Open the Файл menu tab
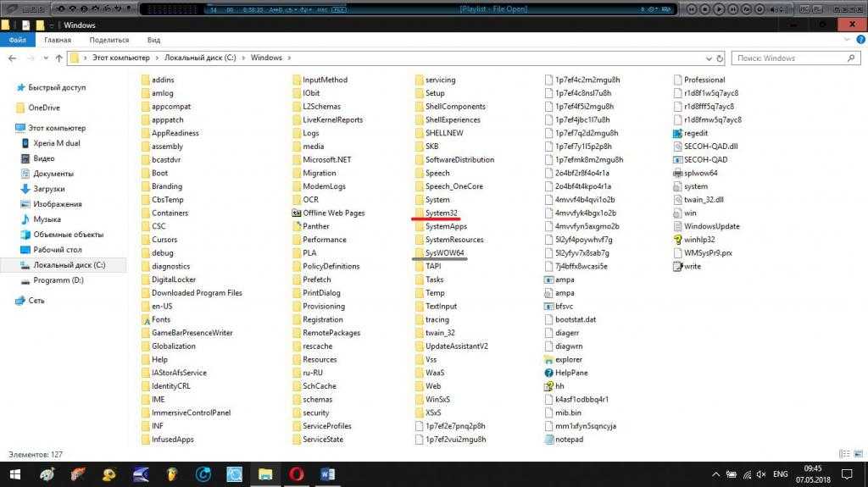Viewport: 868px width, 487px height. tap(15, 40)
